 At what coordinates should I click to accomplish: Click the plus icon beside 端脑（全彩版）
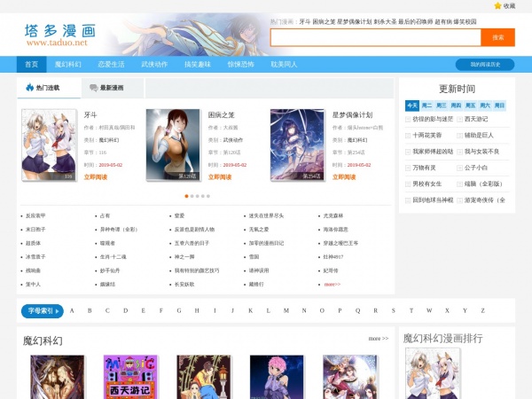(459, 184)
